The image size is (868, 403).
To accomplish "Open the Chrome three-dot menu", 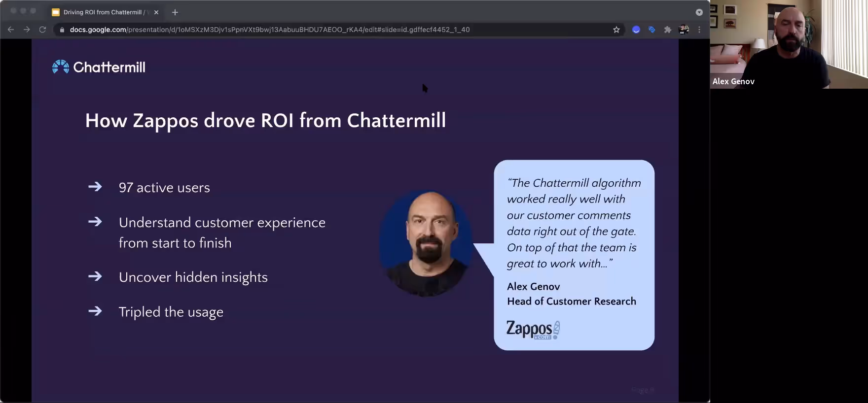I will 699,30.
